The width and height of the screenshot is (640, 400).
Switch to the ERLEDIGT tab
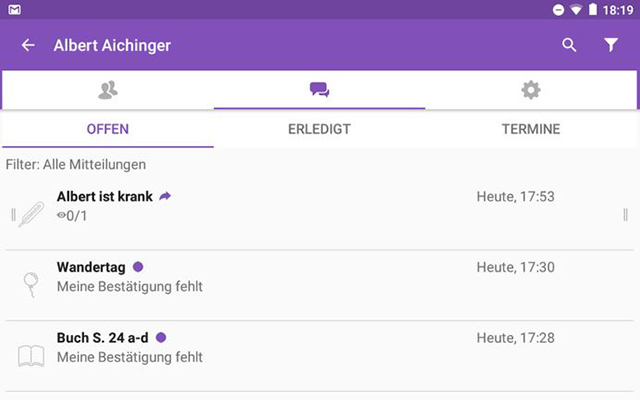[319, 129]
